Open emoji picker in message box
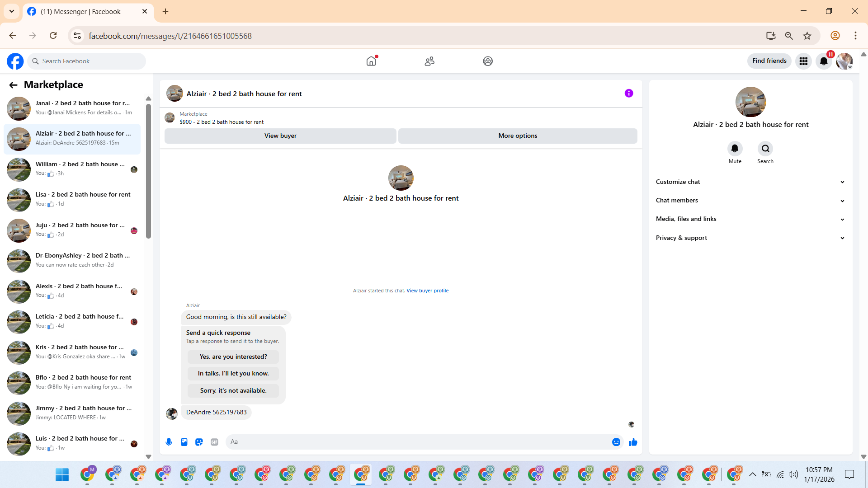The image size is (868, 488). 616,442
